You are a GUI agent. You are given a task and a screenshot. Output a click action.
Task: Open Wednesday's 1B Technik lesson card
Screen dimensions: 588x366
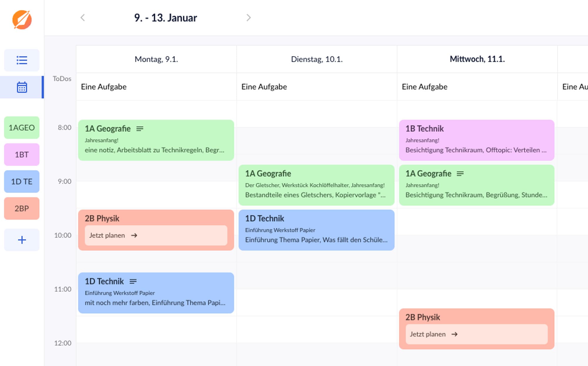pos(477,140)
